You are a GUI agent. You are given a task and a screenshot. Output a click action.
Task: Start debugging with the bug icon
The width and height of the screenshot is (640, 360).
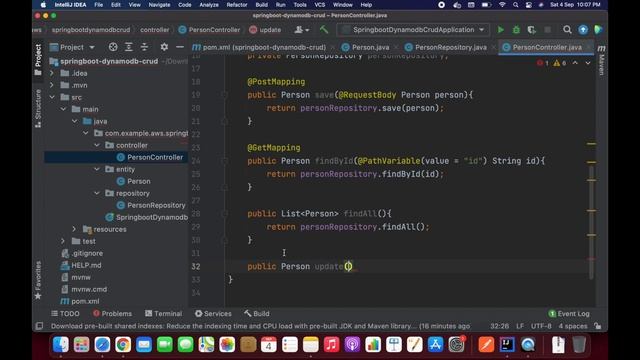[516, 30]
